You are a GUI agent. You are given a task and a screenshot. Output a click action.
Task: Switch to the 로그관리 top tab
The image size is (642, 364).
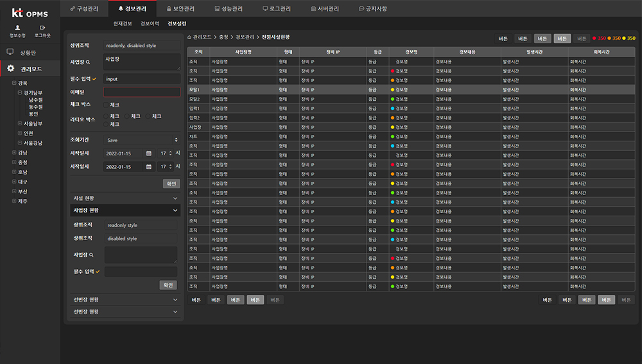click(277, 8)
